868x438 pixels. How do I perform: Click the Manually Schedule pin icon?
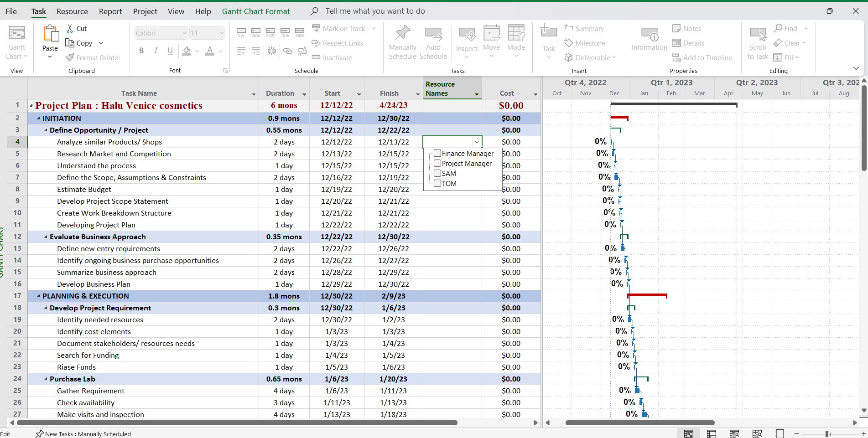point(402,34)
